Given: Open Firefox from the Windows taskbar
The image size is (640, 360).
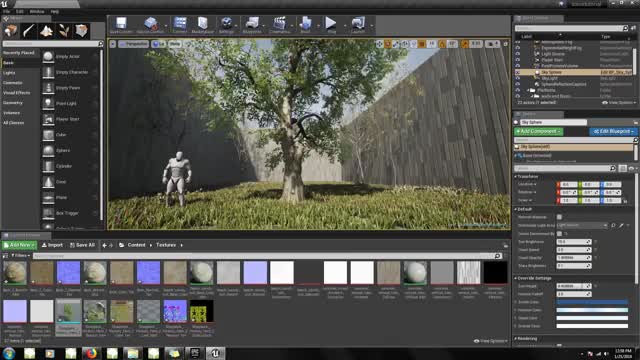Looking at the screenshot, I should 91,353.
